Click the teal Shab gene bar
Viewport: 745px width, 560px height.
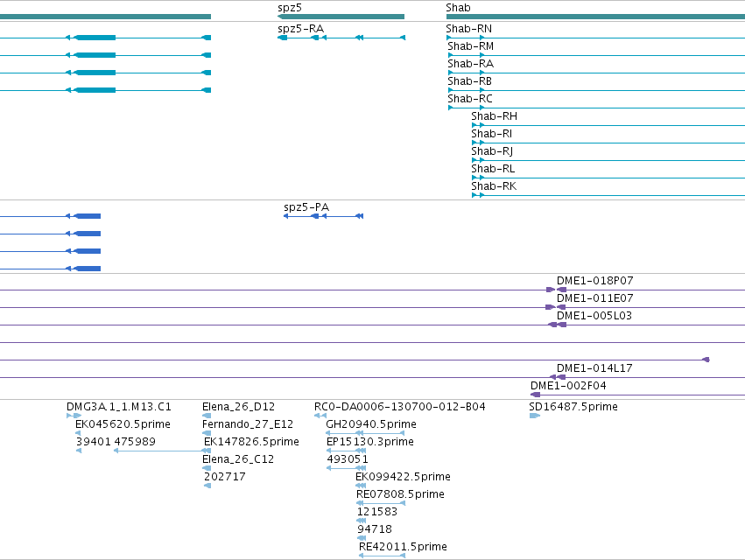(595, 17)
